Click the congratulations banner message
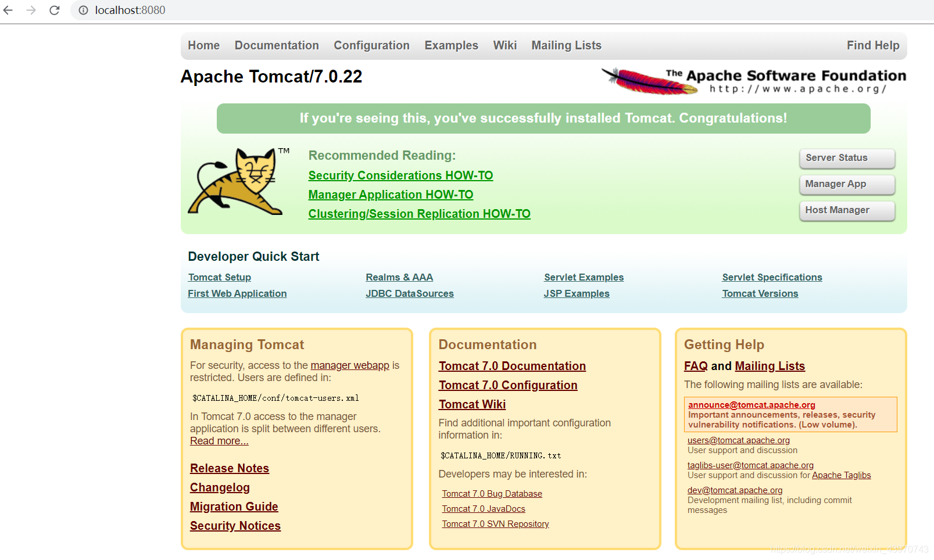 (543, 119)
